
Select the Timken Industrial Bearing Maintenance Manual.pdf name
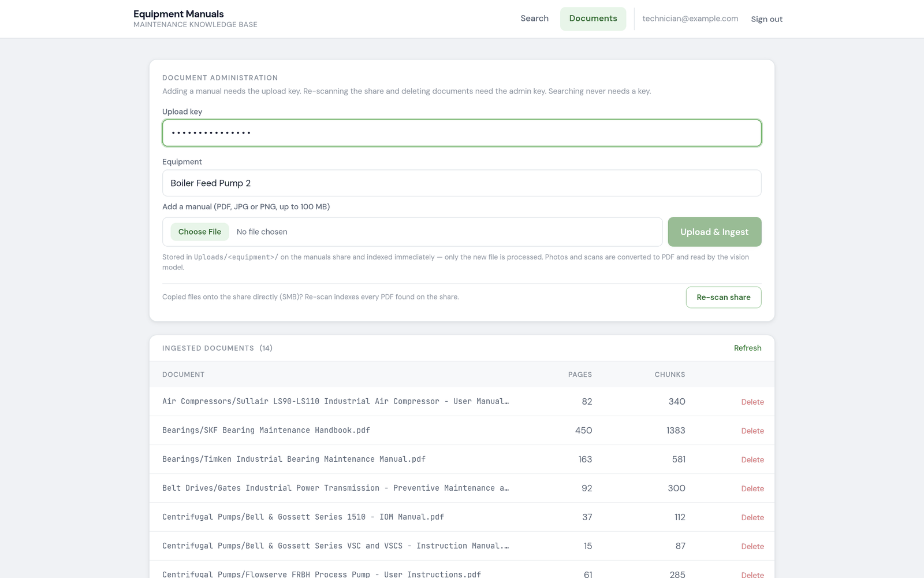pos(294,459)
